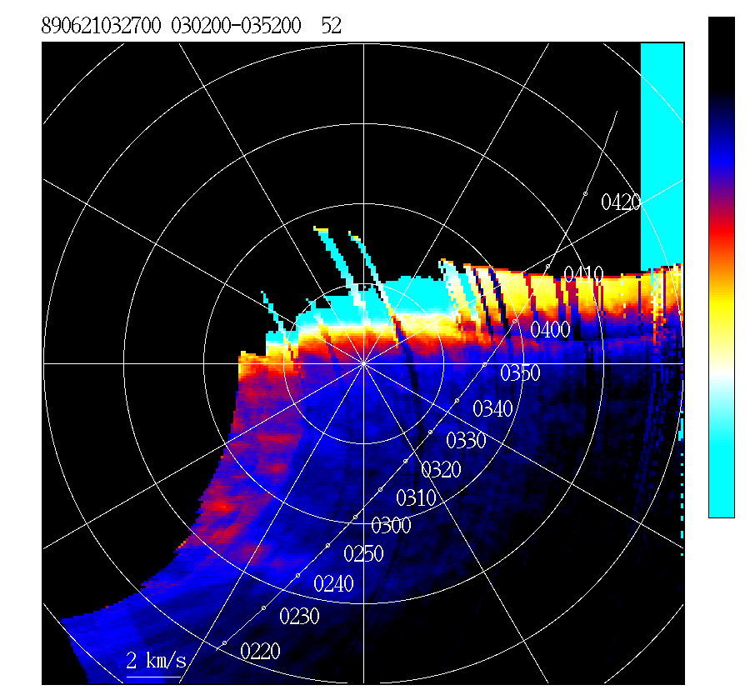
Task: Click the 0410 time label
Action: (583, 275)
